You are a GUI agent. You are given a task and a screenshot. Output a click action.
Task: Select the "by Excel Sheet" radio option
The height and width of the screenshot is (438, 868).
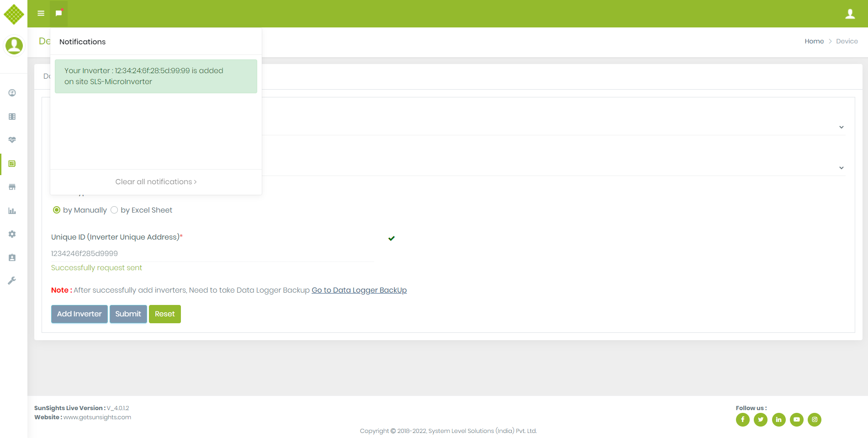pos(114,210)
